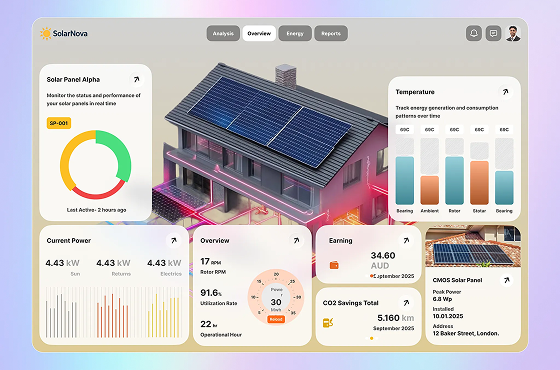Expand the Solar Panel Alpha card arrow

pyautogui.click(x=136, y=79)
